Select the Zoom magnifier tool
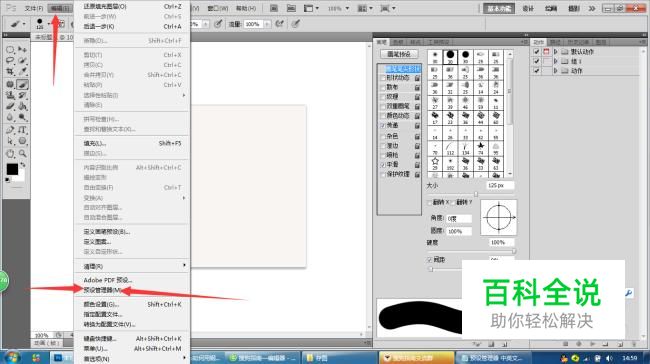 tap(22, 153)
